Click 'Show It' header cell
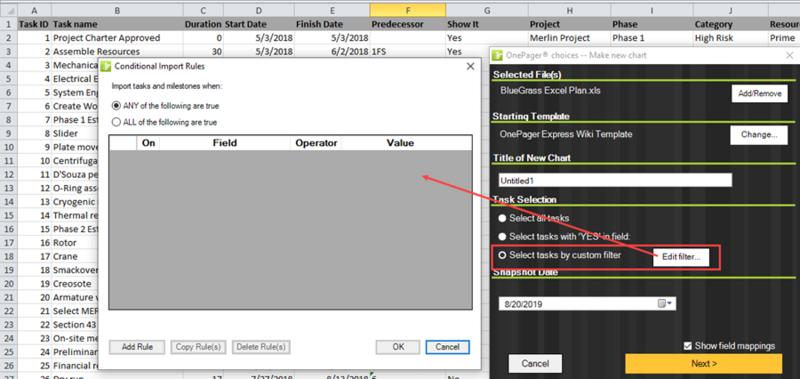This screenshot has width=800, height=379. pyautogui.click(x=487, y=24)
